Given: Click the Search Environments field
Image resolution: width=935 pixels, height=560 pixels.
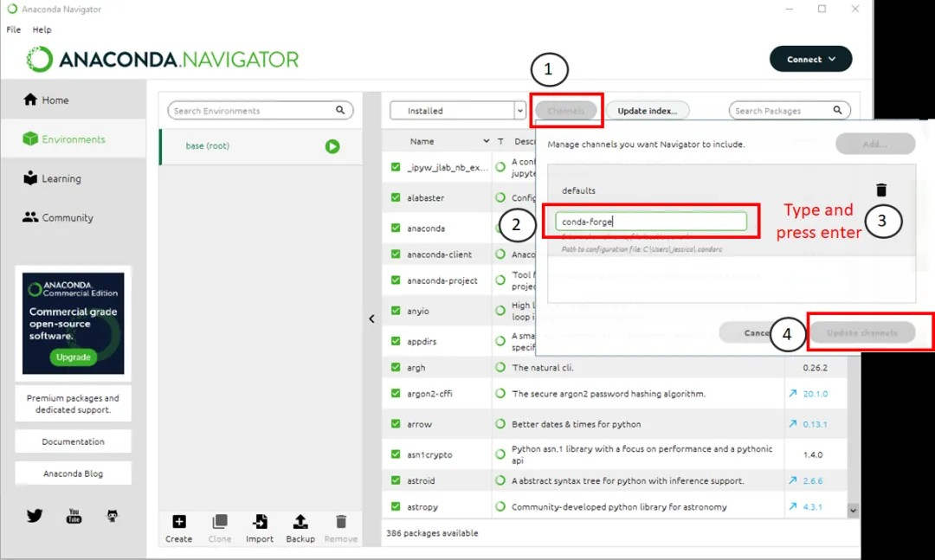Looking at the screenshot, I should click(x=260, y=110).
